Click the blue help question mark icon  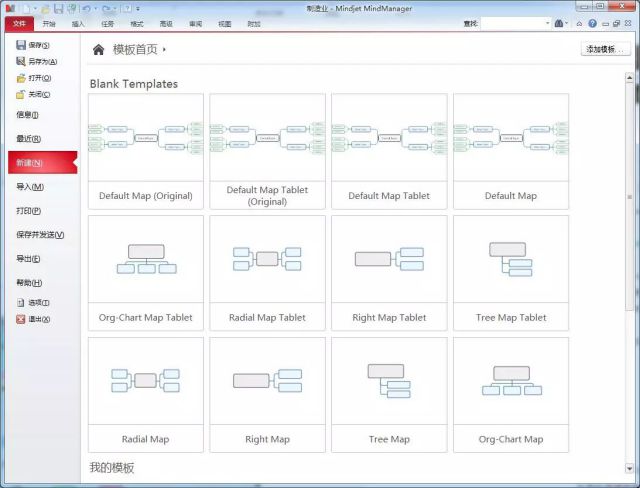click(592, 23)
